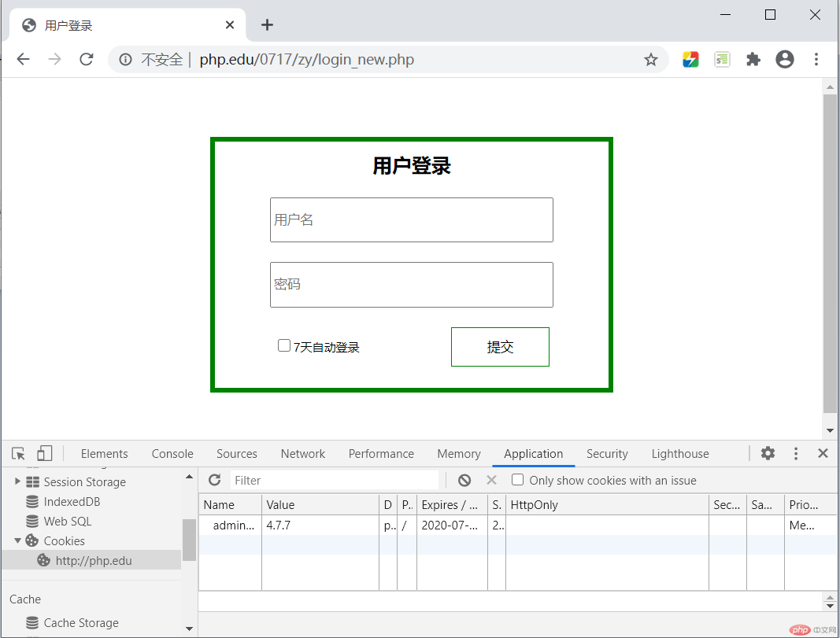Open DevTools settings gear
Viewport: 840px width, 638px height.
coord(768,453)
